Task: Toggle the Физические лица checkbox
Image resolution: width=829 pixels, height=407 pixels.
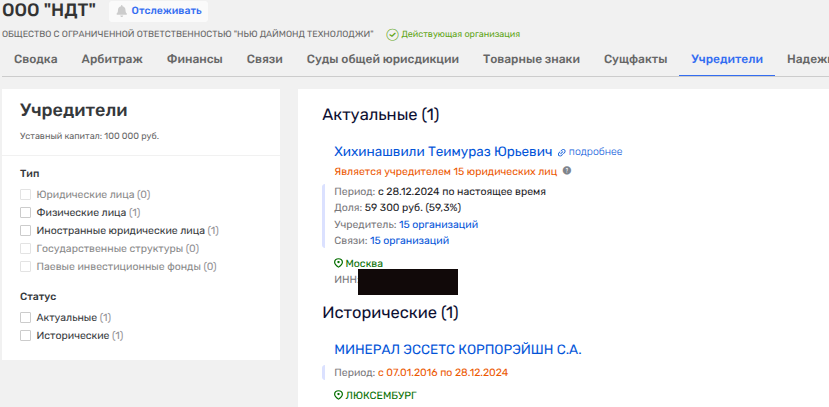Action: pyautogui.click(x=26, y=212)
